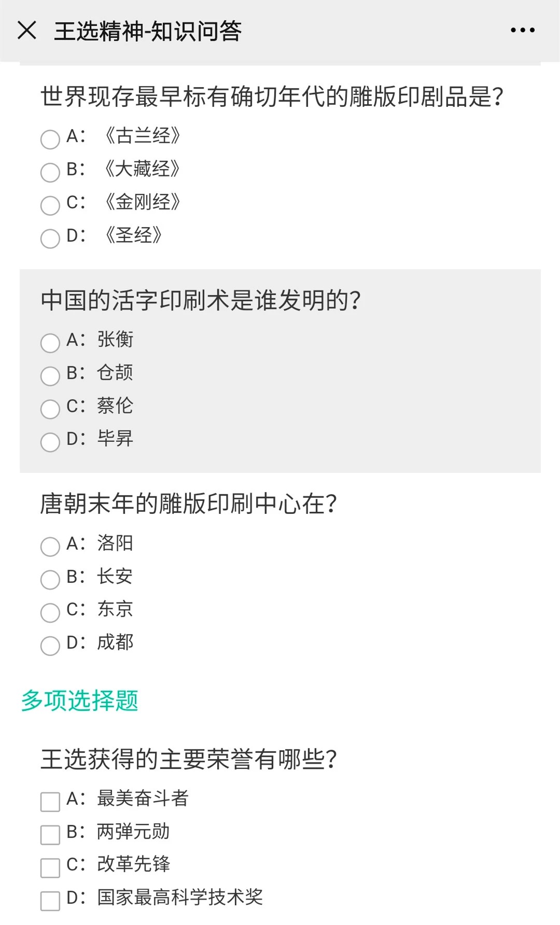
Task: Click the 王选精神-知识问答 page title
Action: [x=148, y=31]
